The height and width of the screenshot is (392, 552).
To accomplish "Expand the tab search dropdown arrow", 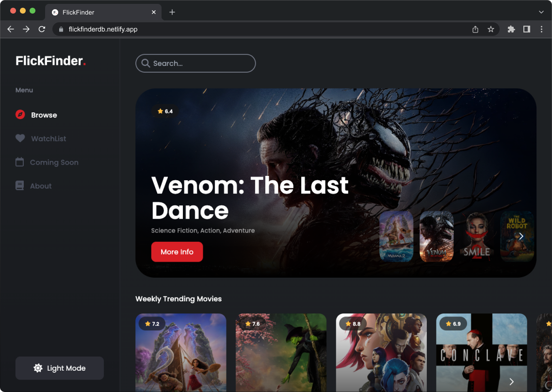I will click(541, 12).
